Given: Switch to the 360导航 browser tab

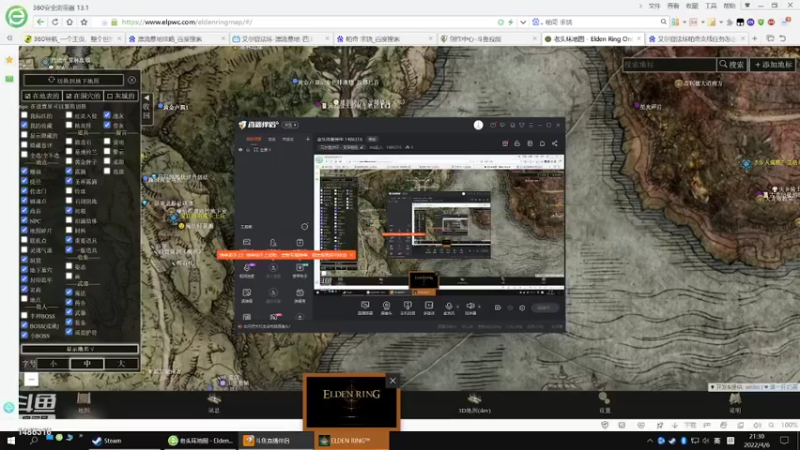Looking at the screenshot, I should click(72, 39).
